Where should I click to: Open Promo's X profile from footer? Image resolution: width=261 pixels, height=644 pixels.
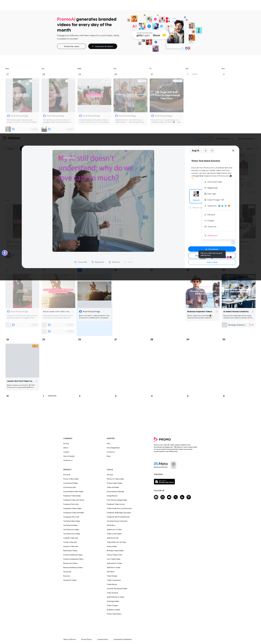(x=176, y=497)
